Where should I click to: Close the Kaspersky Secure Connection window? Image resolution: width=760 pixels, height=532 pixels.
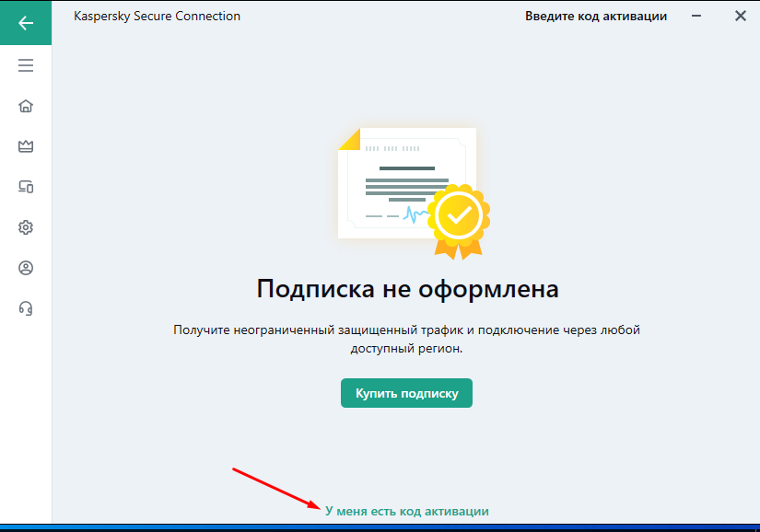(740, 16)
